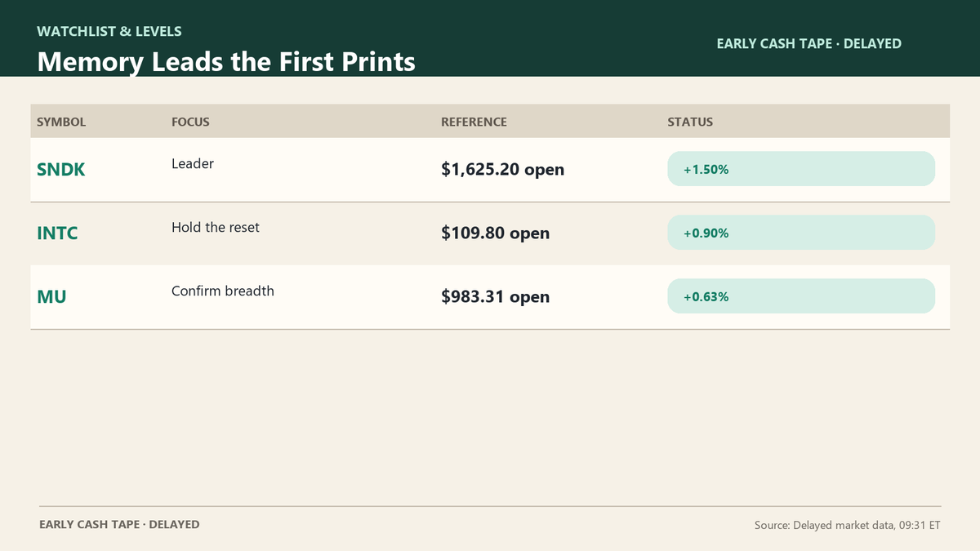
Task: Click the 'WATCHLIST & LEVELS' heading
Action: [109, 32]
